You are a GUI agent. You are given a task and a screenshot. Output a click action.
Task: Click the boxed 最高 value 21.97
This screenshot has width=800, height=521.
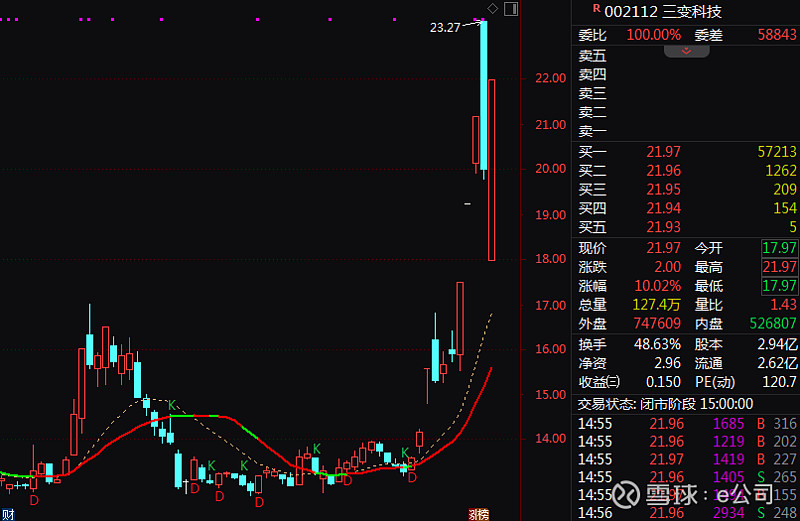779,267
